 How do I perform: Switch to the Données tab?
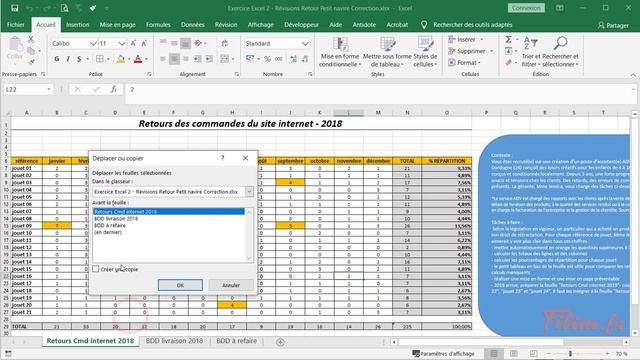[193, 25]
